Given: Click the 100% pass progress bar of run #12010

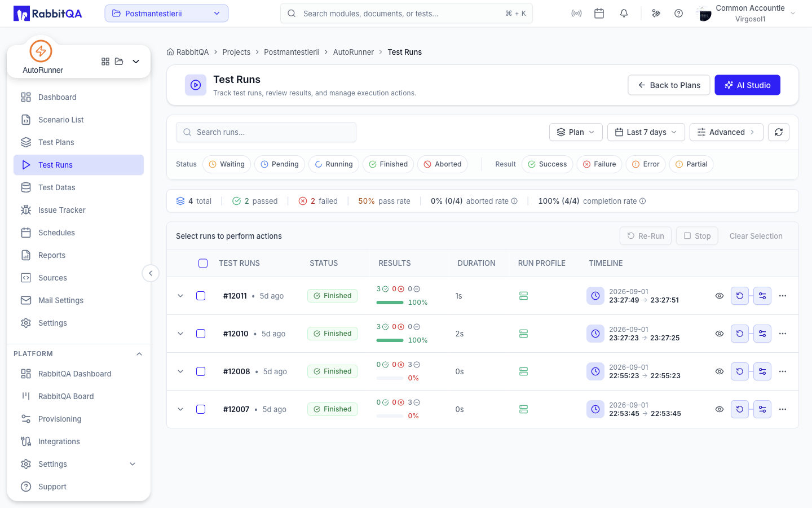Looking at the screenshot, I should pos(390,340).
